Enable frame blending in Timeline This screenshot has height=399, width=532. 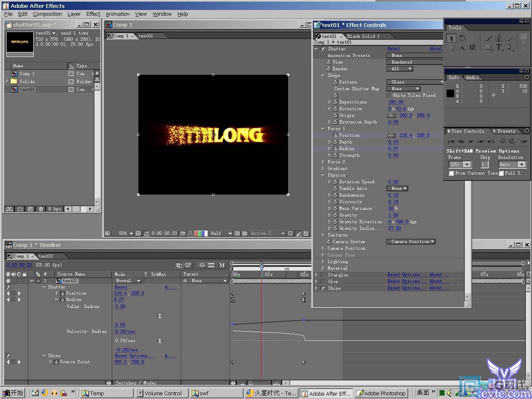211,265
